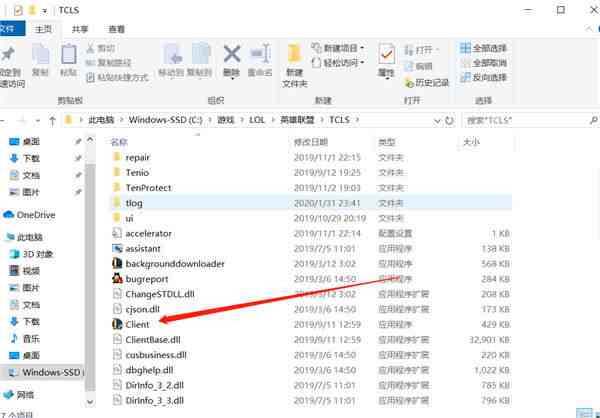Click Select all option
This screenshot has height=418, width=600.
pos(483,48)
